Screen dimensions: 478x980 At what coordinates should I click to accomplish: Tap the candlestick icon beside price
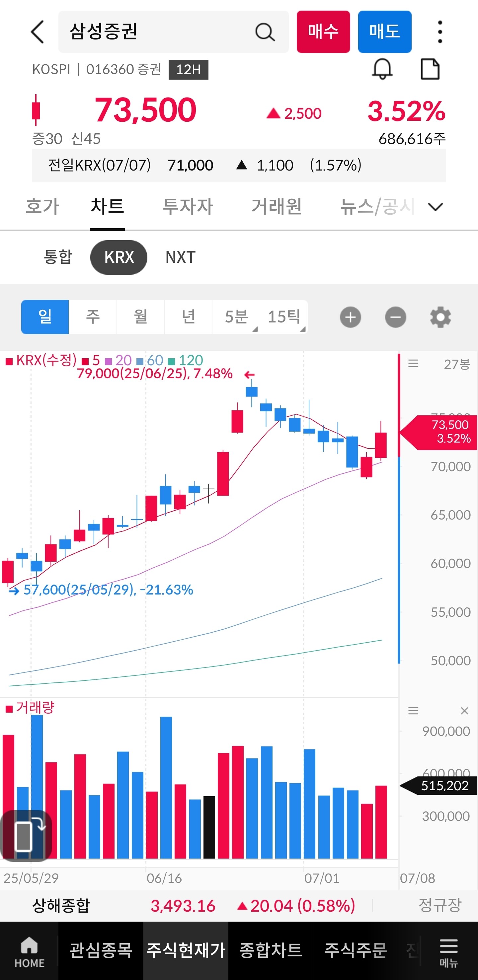click(36, 110)
